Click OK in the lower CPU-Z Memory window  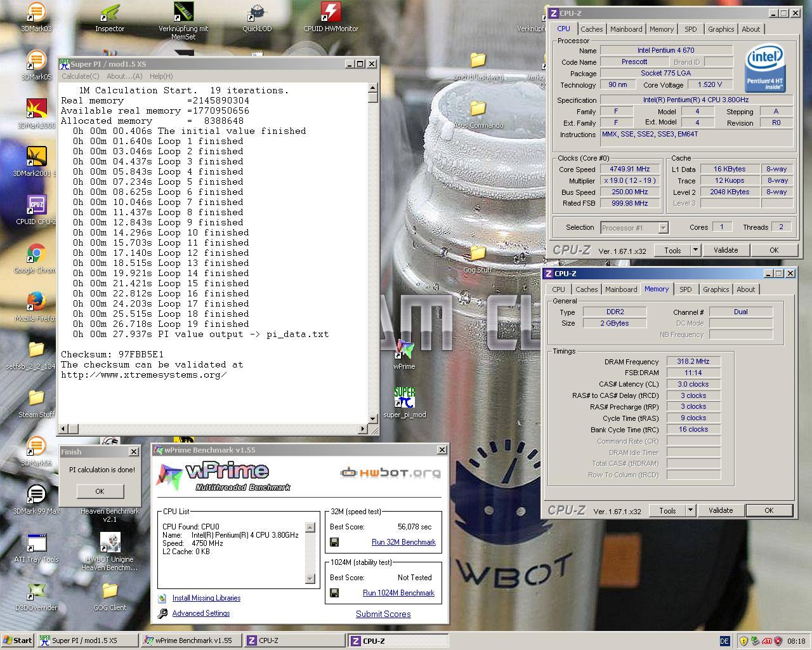click(x=769, y=510)
